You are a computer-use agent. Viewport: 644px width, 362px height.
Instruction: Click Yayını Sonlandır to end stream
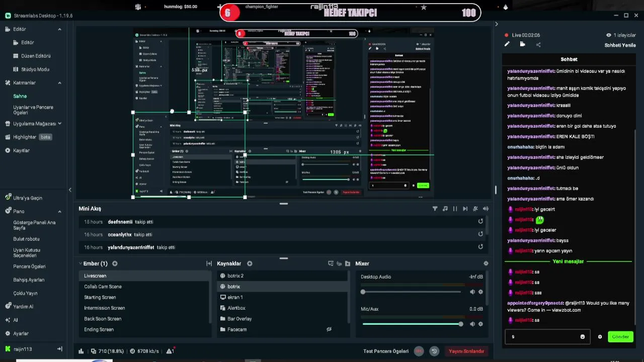click(x=466, y=351)
